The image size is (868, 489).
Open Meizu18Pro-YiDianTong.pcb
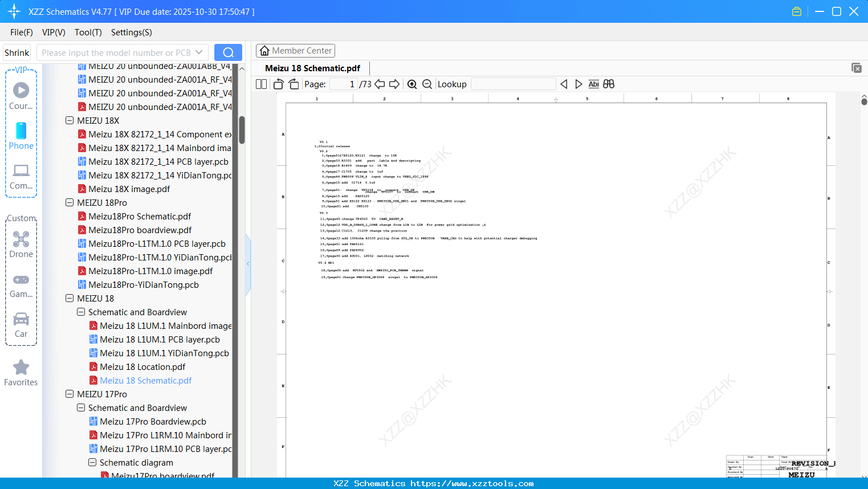[x=138, y=285]
